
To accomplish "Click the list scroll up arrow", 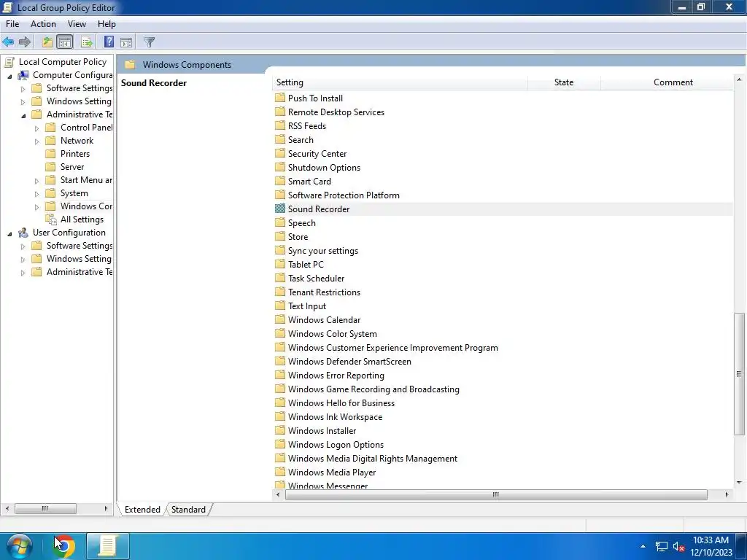I will [x=739, y=79].
